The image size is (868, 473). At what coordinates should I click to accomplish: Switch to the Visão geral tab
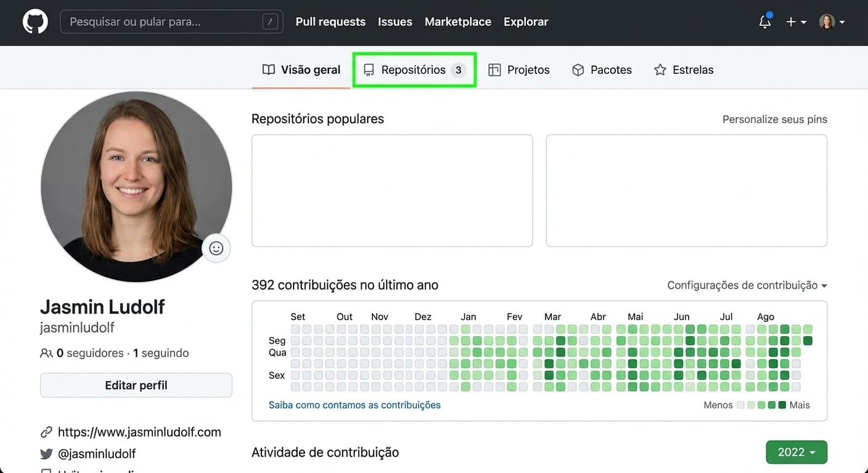301,70
